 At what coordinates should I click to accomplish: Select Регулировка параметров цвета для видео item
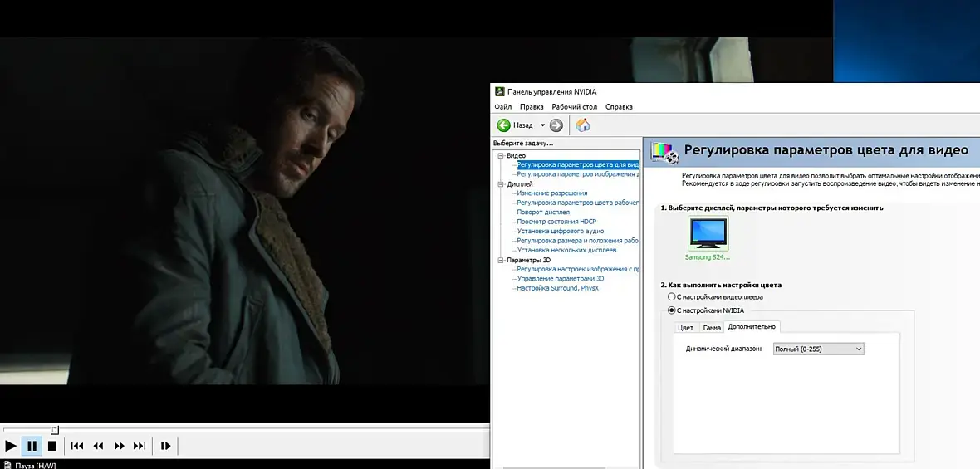pyautogui.click(x=578, y=165)
